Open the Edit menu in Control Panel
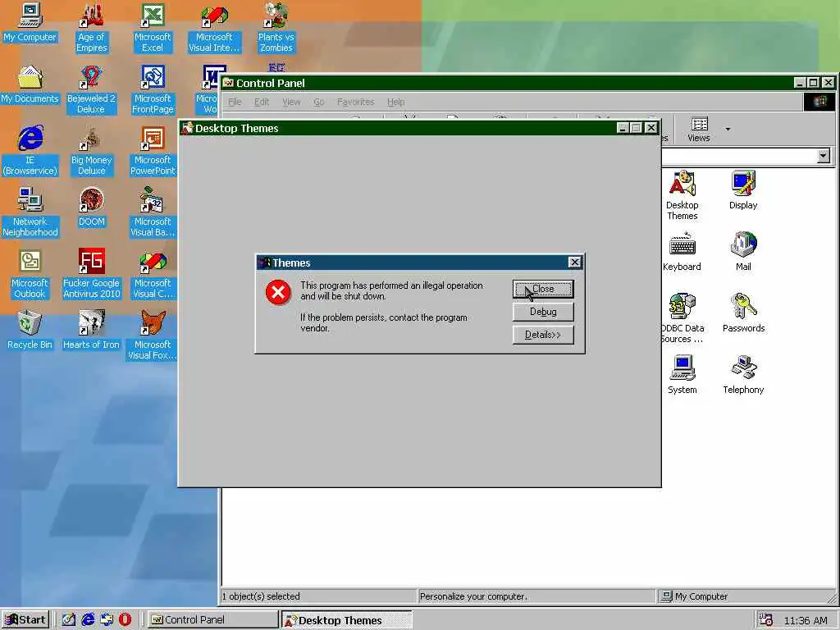The width and height of the screenshot is (840, 630). [x=262, y=102]
